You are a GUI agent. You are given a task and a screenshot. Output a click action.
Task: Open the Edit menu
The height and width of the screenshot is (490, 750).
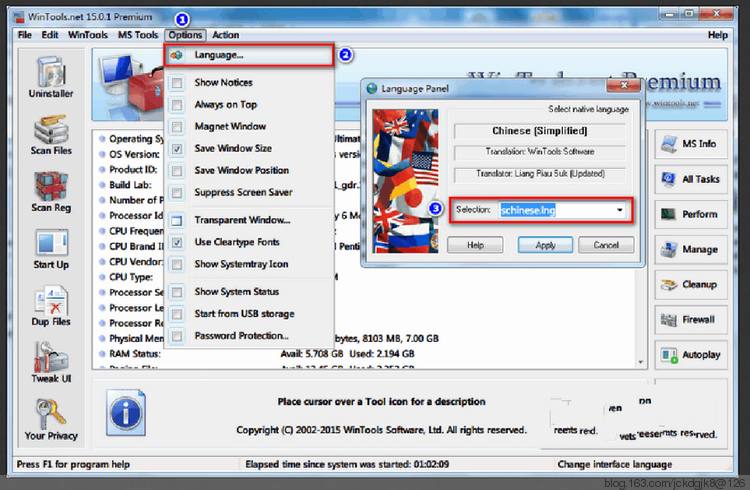(50, 35)
